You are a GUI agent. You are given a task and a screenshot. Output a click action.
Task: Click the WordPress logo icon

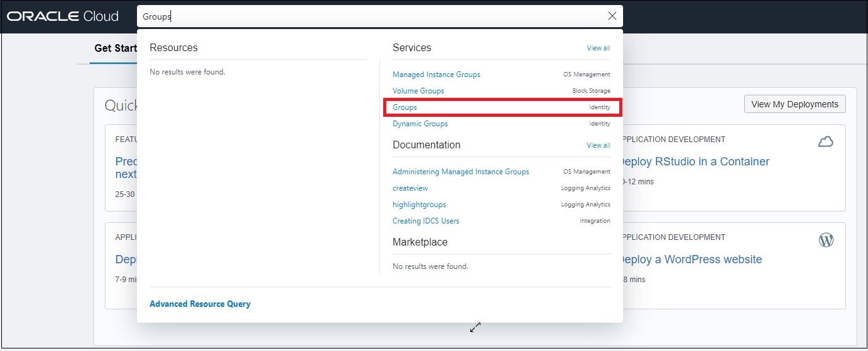pyautogui.click(x=826, y=240)
